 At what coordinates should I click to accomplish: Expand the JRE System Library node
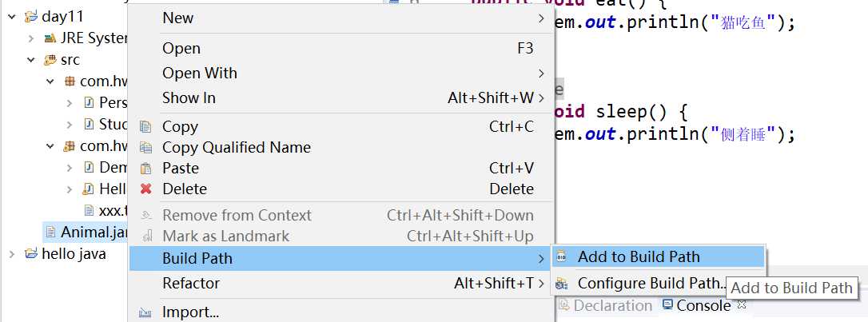pos(30,38)
